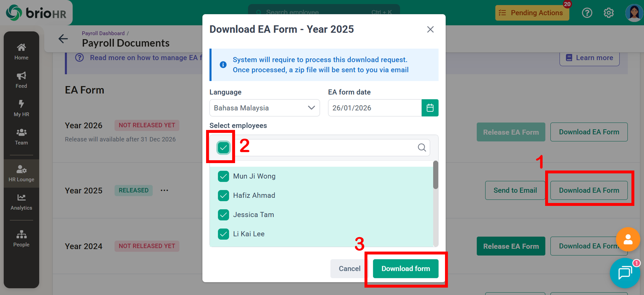644x295 pixels.
Task: Click Cancel in the dialog
Action: click(x=349, y=269)
